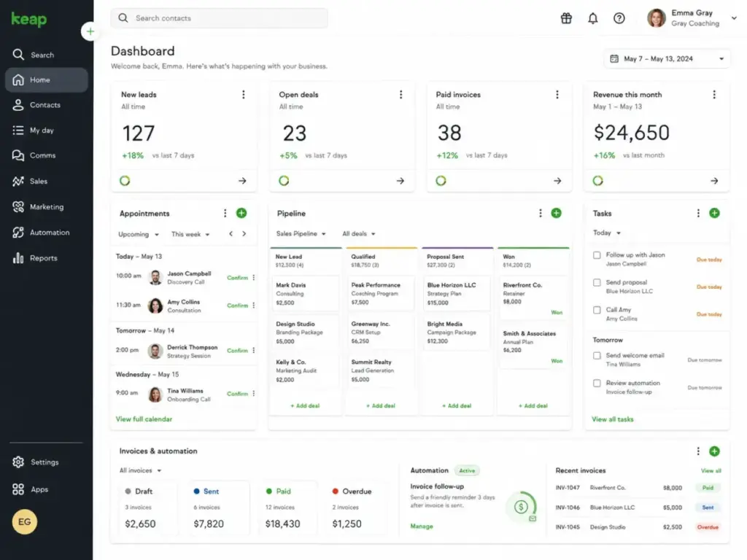The width and height of the screenshot is (747, 560).
Task: Go to Paid invoices details arrow
Action: (557, 181)
